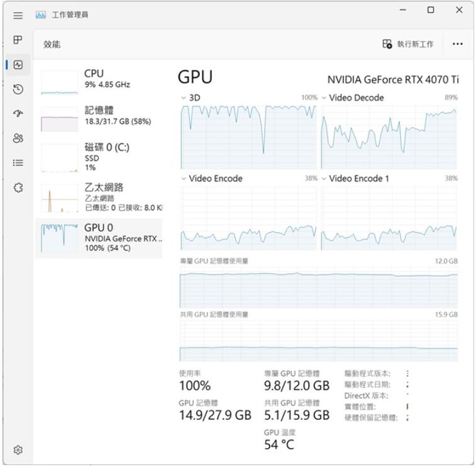
Task: Click the 9% 4.85 GHz CPU text
Action: (108, 84)
